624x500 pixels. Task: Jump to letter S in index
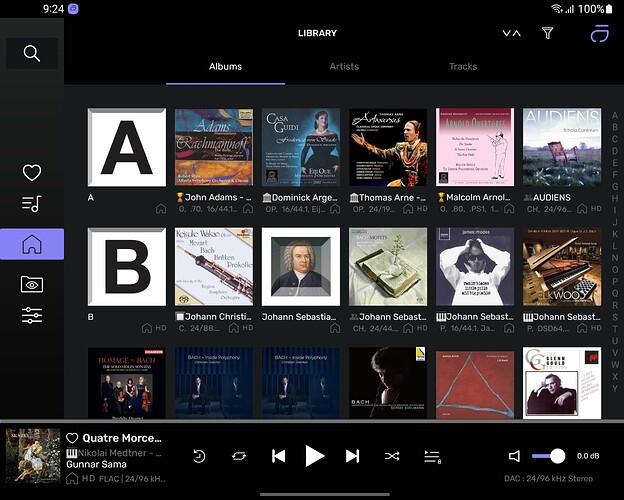[x=615, y=317]
